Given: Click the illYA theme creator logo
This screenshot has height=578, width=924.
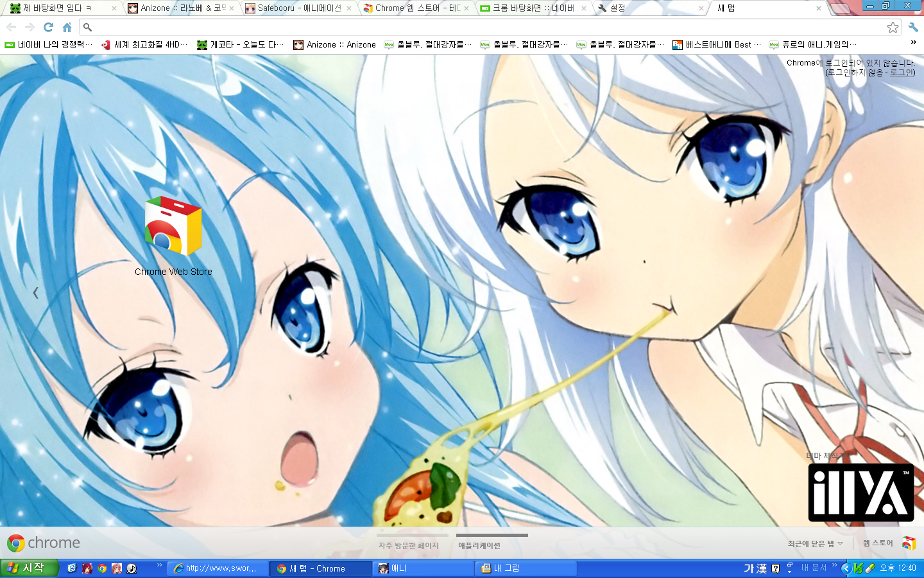Looking at the screenshot, I should tap(860, 493).
